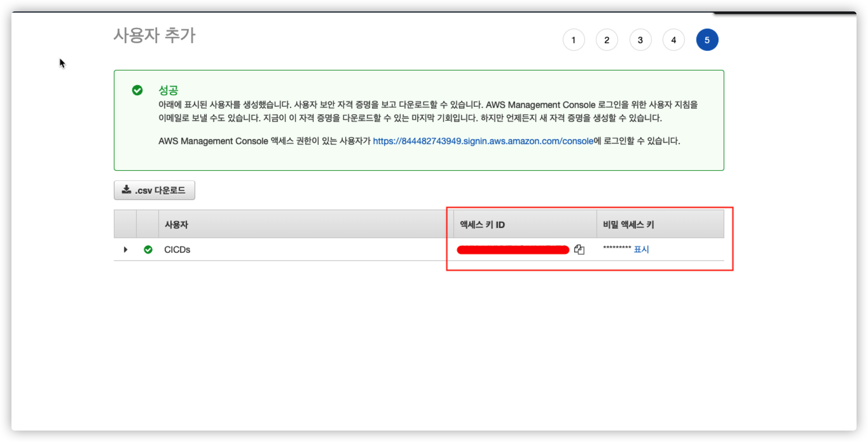
Task: Jump to wizard step 3 circle
Action: coord(640,40)
